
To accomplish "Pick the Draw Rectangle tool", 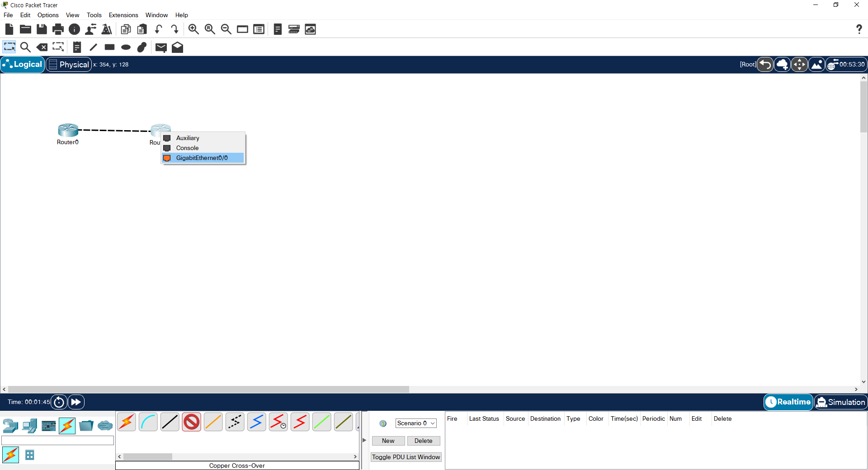I will coord(109,47).
